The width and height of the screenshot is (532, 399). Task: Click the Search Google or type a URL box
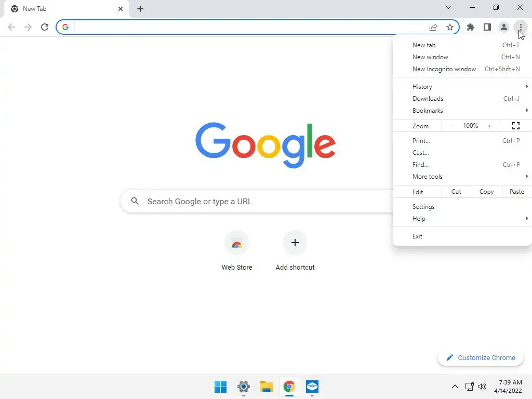tap(256, 201)
